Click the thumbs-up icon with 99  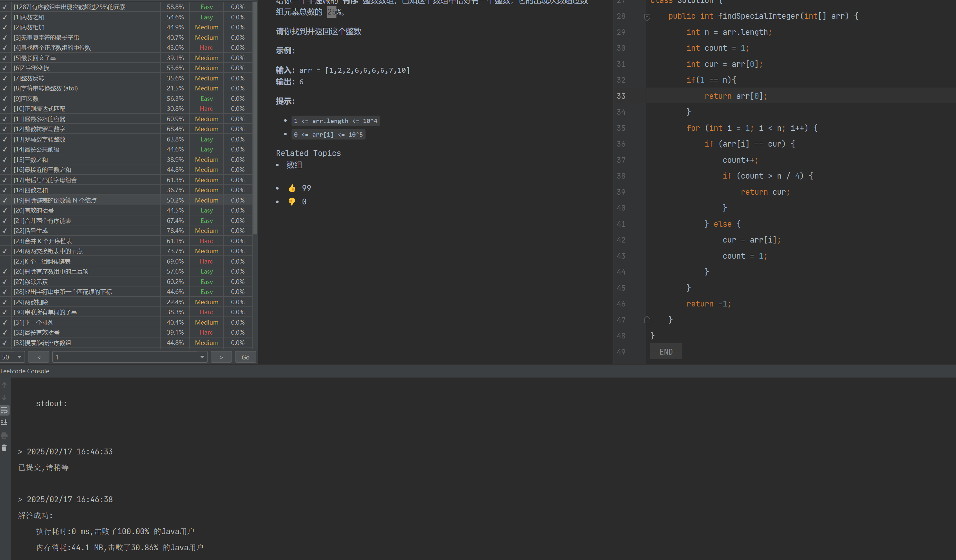[292, 188]
